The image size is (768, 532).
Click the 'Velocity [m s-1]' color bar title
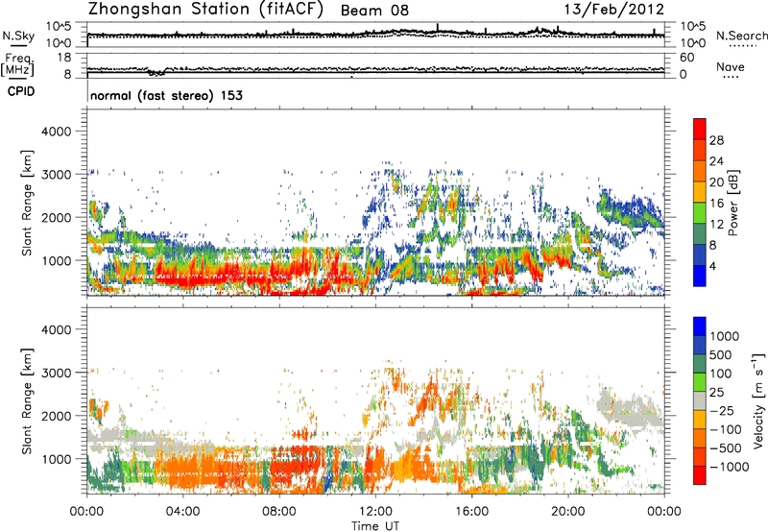[758, 400]
